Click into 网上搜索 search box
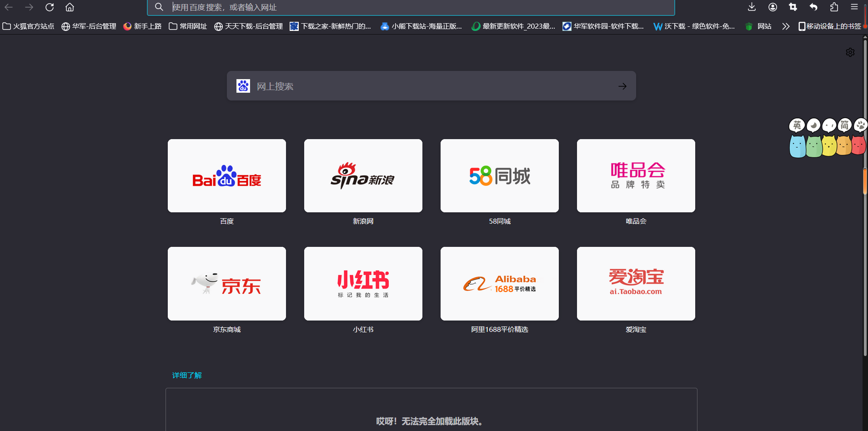 (x=431, y=86)
